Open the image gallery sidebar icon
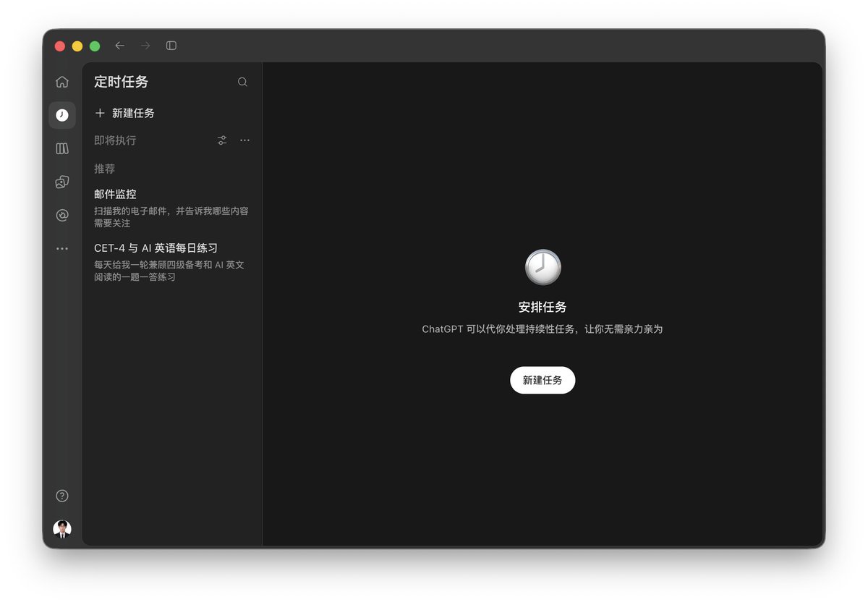 click(62, 182)
